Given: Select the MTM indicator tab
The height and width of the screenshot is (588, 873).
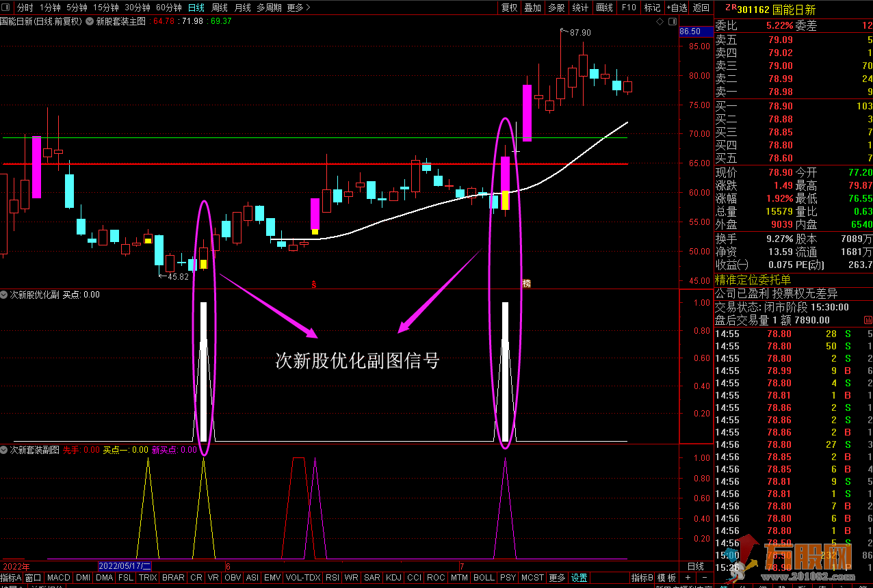Looking at the screenshot, I should [459, 578].
